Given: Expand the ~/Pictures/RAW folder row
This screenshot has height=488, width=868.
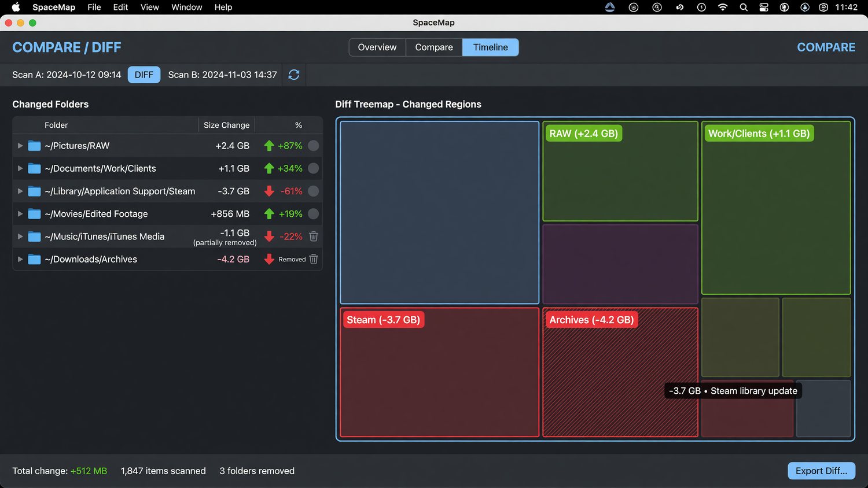Looking at the screenshot, I should tap(20, 146).
